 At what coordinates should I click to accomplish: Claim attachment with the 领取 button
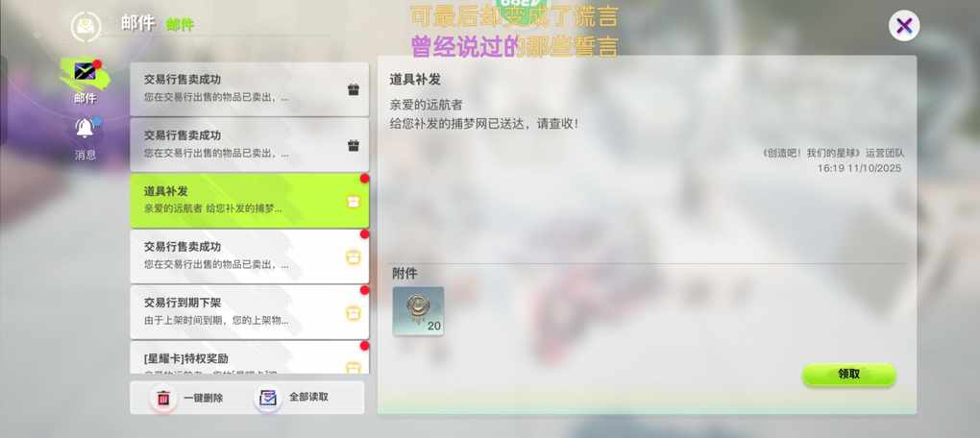point(848,375)
